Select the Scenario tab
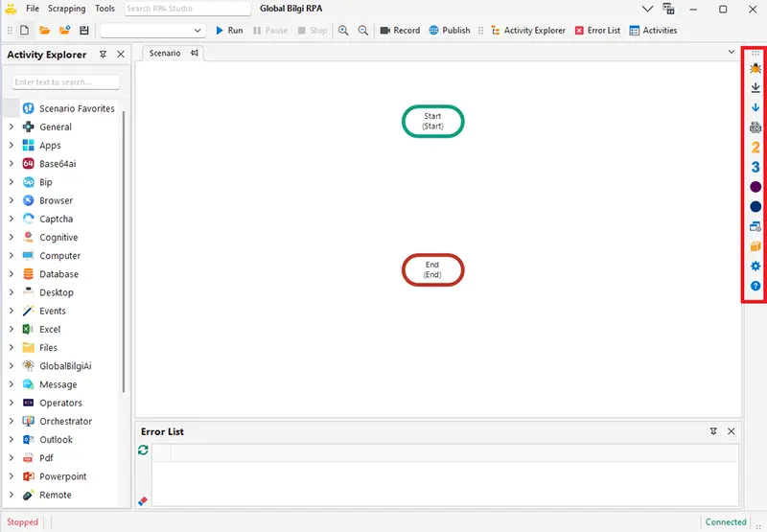Screen dimensions: 767x532 click(x=165, y=53)
